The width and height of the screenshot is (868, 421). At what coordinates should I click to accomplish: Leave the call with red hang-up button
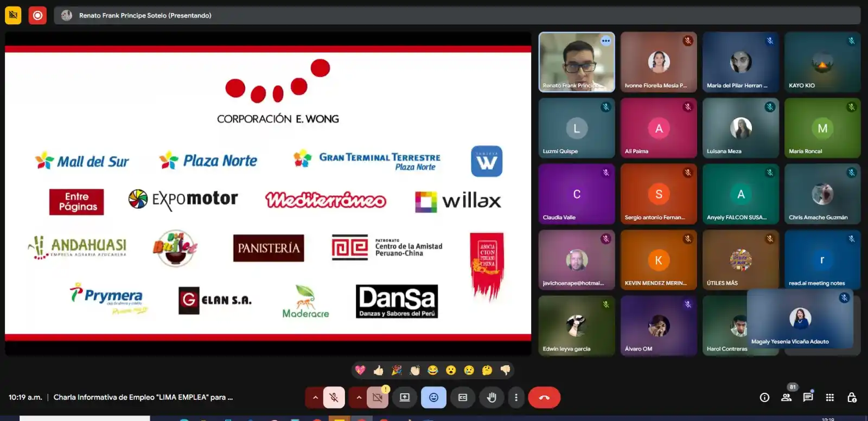coord(544,398)
